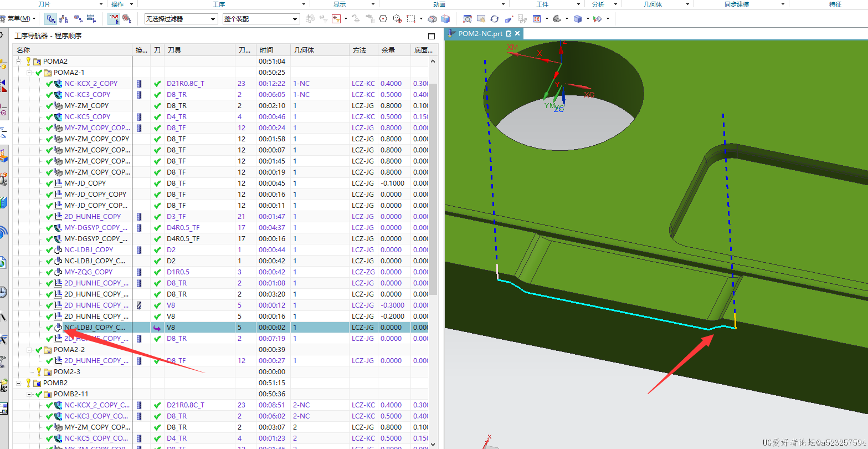Image resolution: width=868 pixels, height=449 pixels.
Task: Expand the 刀片 ribbon group arrow
Action: click(100, 4)
